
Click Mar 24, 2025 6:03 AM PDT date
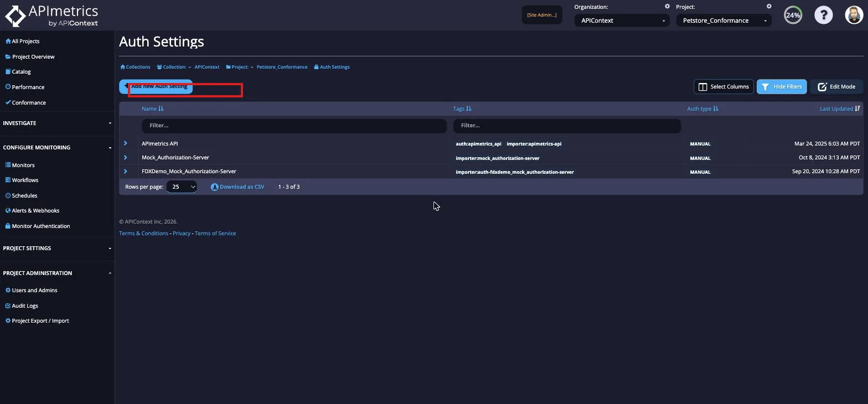(x=827, y=143)
